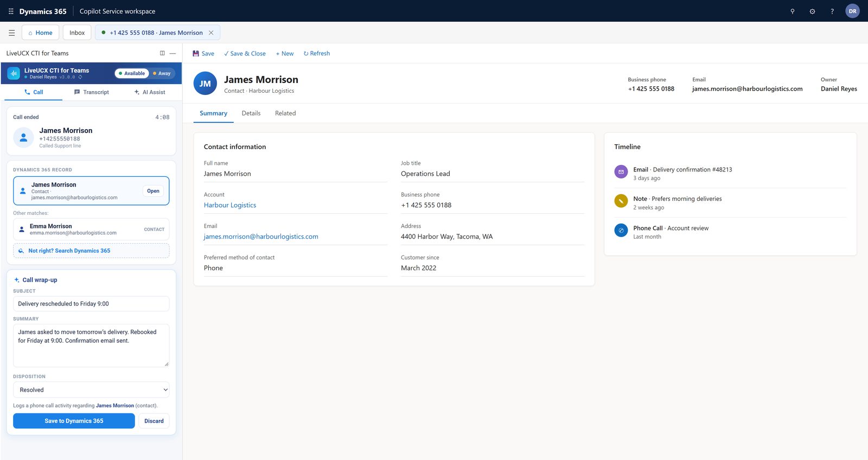The height and width of the screenshot is (460, 868).
Task: Open the Dynamics 365 app launcher grid
Action: (x=11, y=11)
